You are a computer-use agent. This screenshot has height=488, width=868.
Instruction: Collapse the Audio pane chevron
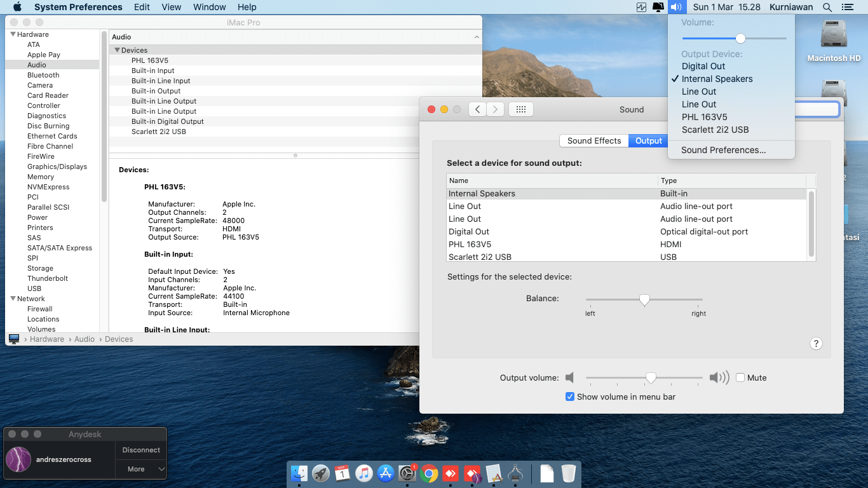point(477,37)
